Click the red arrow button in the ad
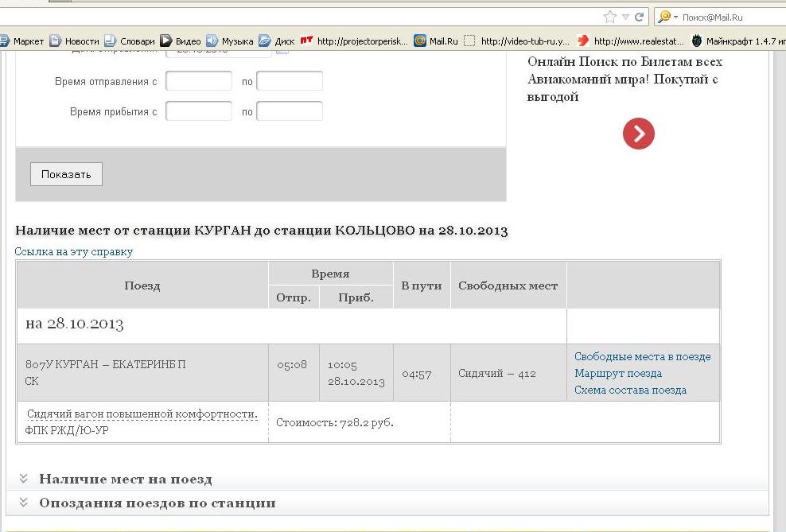The width and height of the screenshot is (786, 532). pyautogui.click(x=638, y=134)
